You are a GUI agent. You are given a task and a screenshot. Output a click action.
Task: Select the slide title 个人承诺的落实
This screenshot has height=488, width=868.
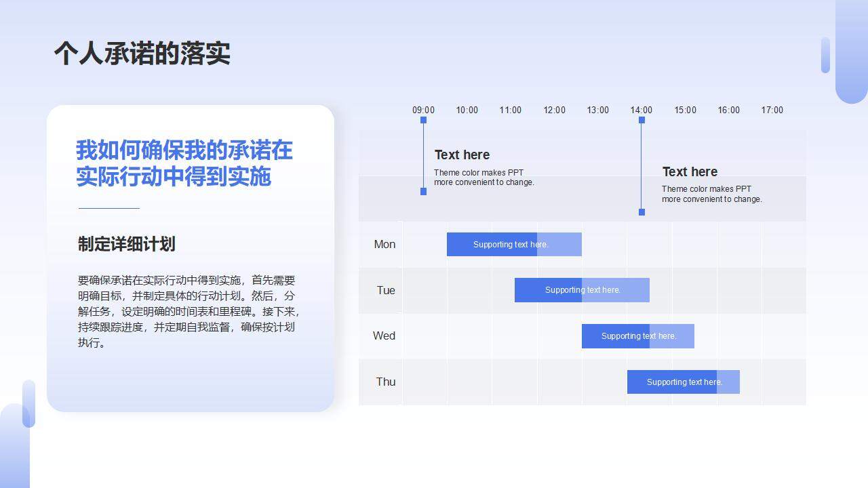[142, 53]
